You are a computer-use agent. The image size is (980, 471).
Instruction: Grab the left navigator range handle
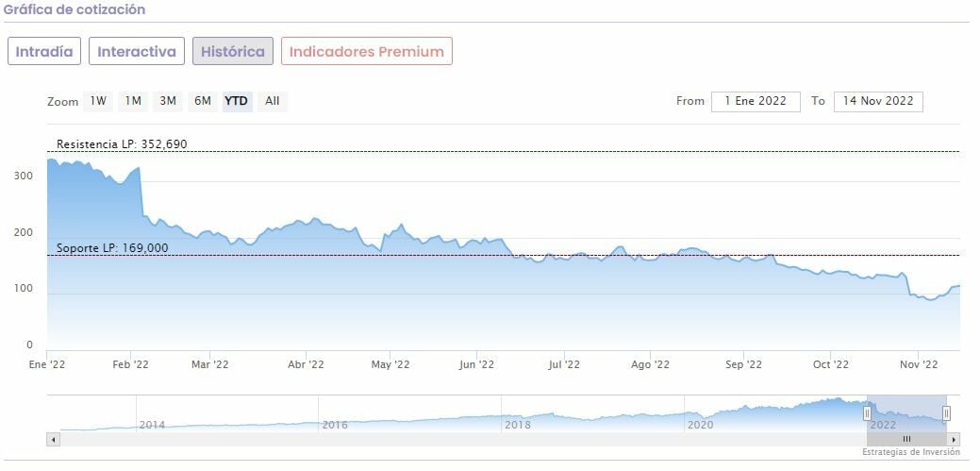pyautogui.click(x=867, y=412)
